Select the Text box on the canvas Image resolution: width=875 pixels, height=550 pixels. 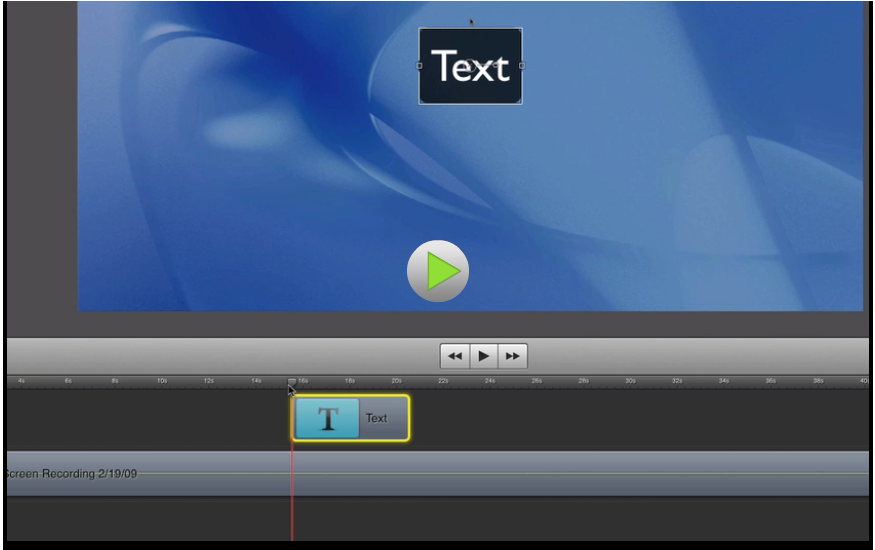(x=470, y=67)
